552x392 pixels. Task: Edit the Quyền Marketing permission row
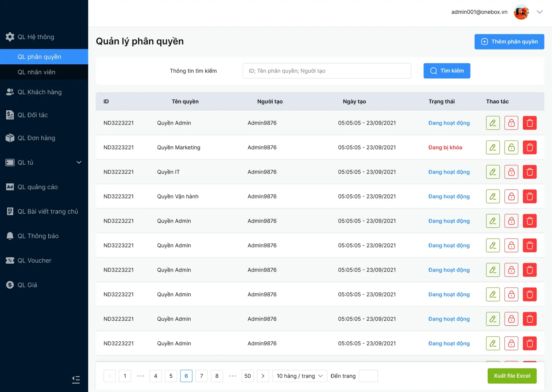493,147
